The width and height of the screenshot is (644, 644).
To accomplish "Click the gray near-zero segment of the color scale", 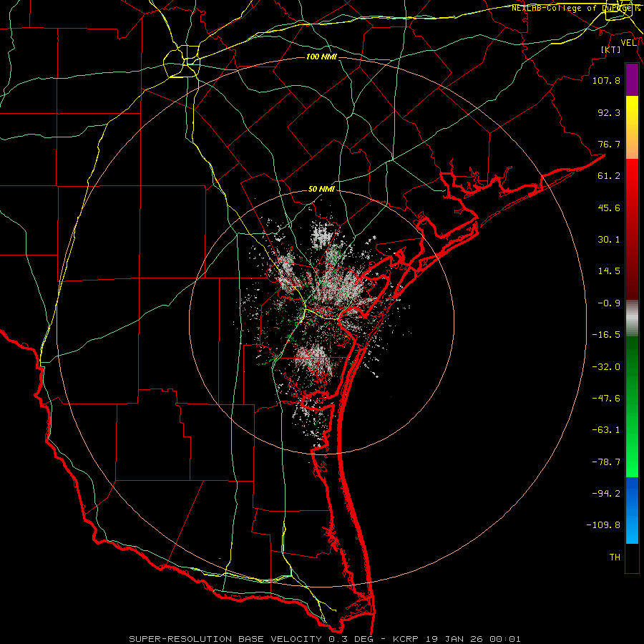I will 632,318.
